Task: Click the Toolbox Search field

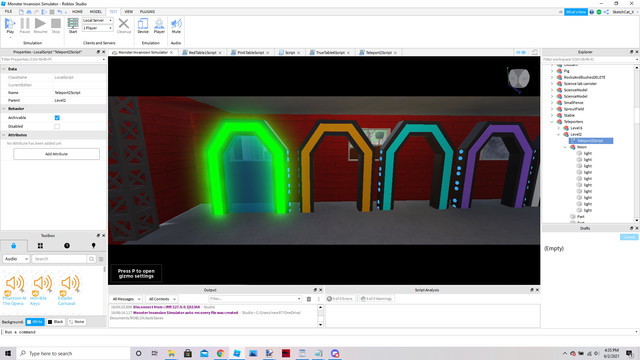Action: (x=60, y=259)
